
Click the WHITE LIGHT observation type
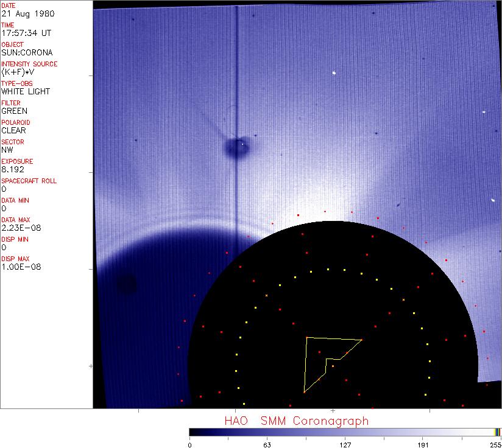[x=26, y=91]
